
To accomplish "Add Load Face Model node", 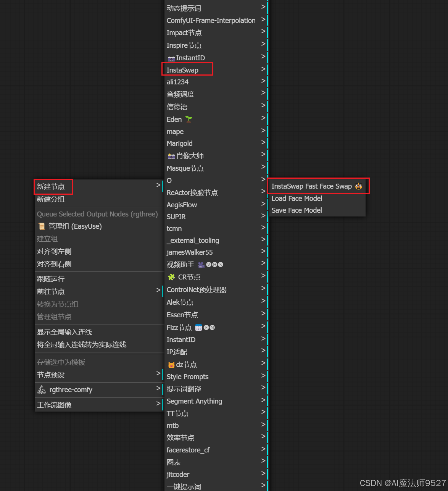I will (317, 199).
